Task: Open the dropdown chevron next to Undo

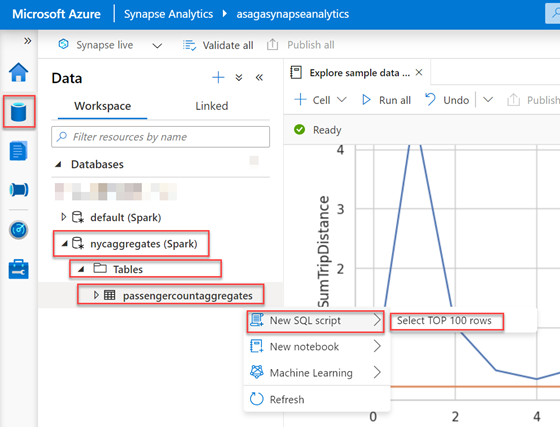Action: [488, 100]
